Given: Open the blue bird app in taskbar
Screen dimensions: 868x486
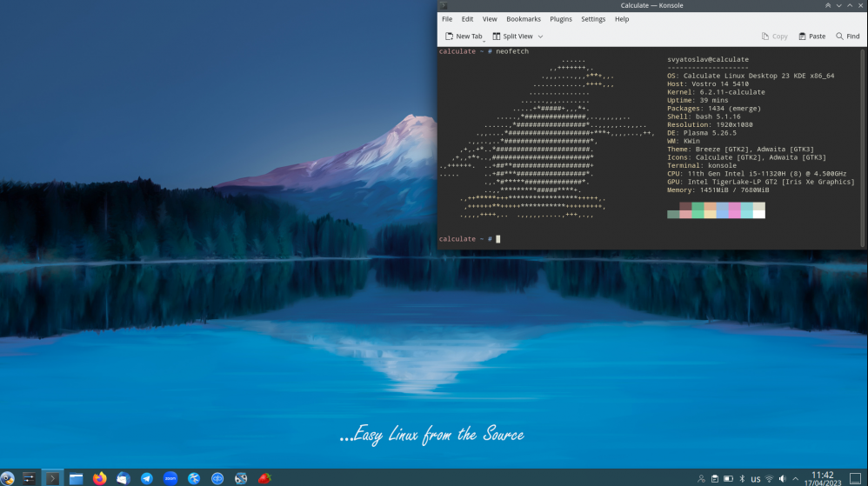Looking at the screenshot, I should pos(194,478).
